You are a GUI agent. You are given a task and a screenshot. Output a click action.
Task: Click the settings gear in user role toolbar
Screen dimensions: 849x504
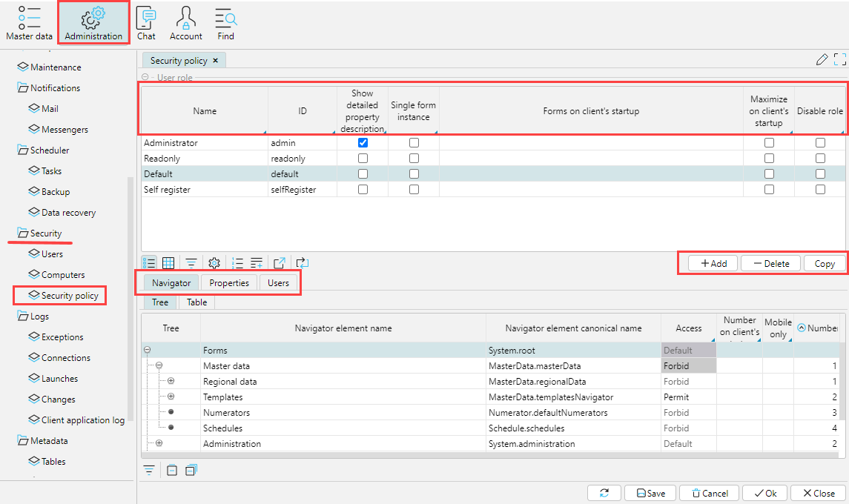(x=214, y=263)
